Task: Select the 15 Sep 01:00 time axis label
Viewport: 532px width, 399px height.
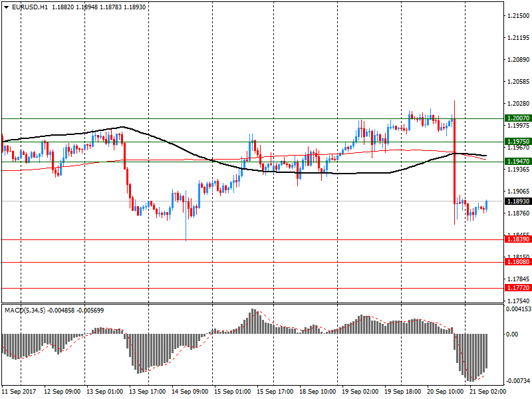Action: click(x=232, y=391)
